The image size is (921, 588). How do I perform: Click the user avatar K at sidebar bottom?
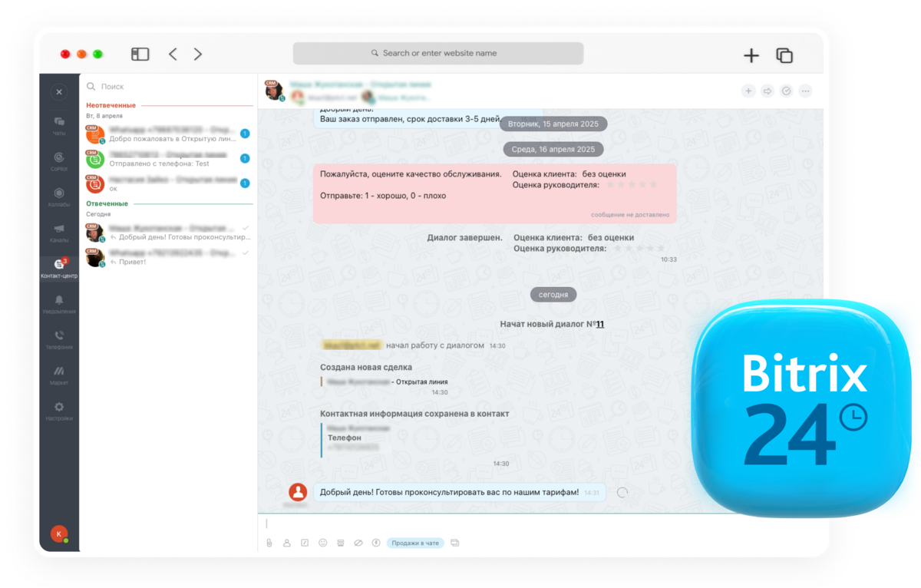(59, 533)
